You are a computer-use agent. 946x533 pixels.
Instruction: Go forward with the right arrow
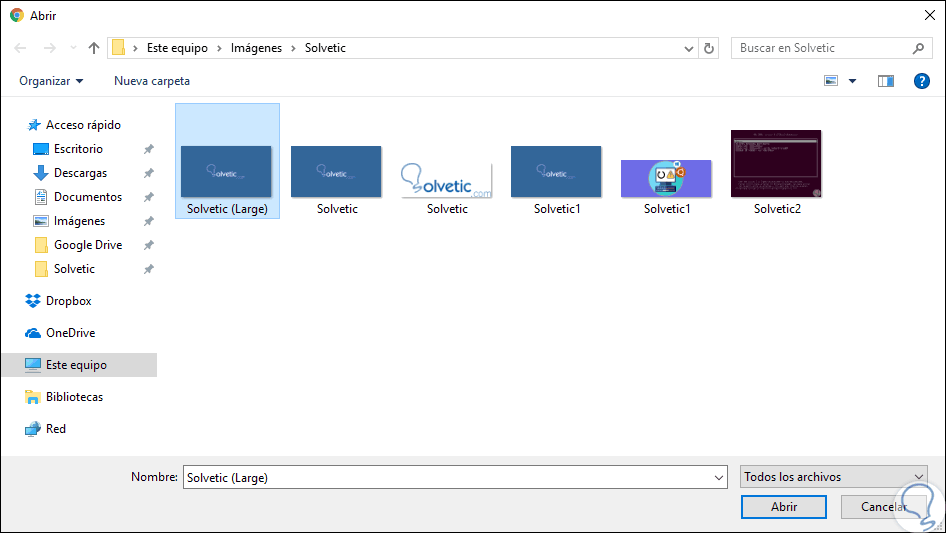click(x=49, y=48)
